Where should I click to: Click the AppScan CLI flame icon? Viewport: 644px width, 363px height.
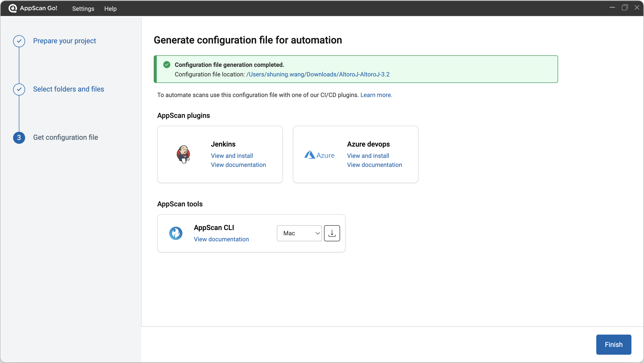point(176,233)
